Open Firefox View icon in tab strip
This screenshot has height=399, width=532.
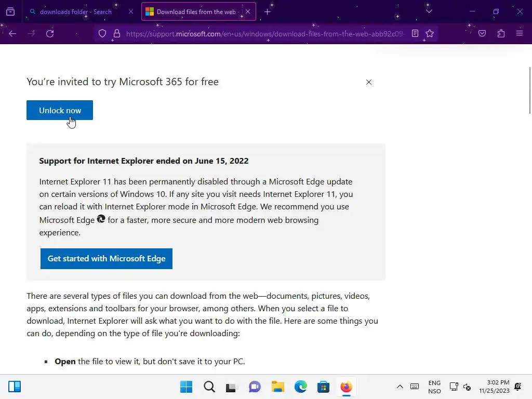pyautogui.click(x=10, y=12)
